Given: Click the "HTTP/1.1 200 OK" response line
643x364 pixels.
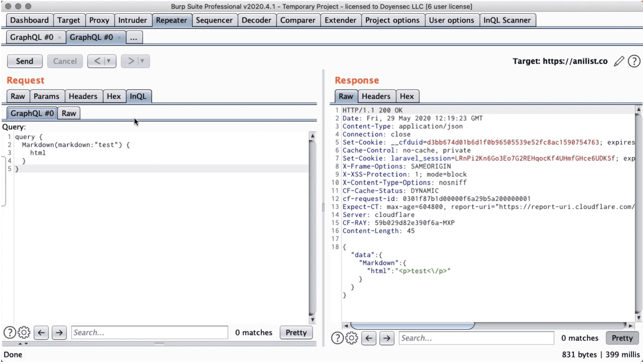Looking at the screenshot, I should [372, 110].
